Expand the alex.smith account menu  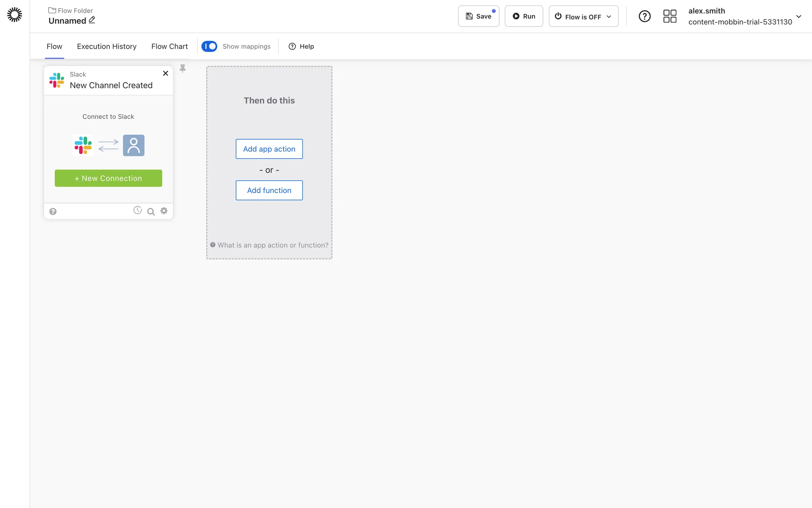point(798,17)
